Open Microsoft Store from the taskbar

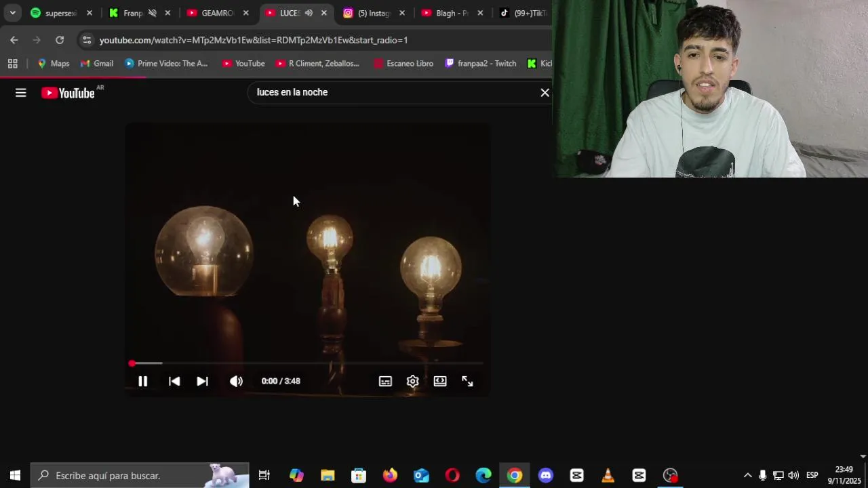(x=359, y=475)
